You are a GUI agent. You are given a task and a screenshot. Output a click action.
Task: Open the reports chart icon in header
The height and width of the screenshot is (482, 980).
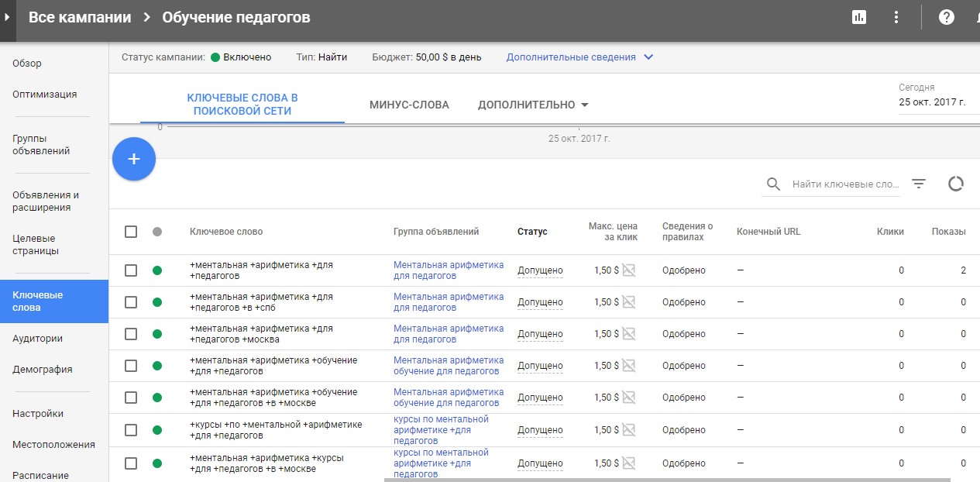click(x=858, y=17)
